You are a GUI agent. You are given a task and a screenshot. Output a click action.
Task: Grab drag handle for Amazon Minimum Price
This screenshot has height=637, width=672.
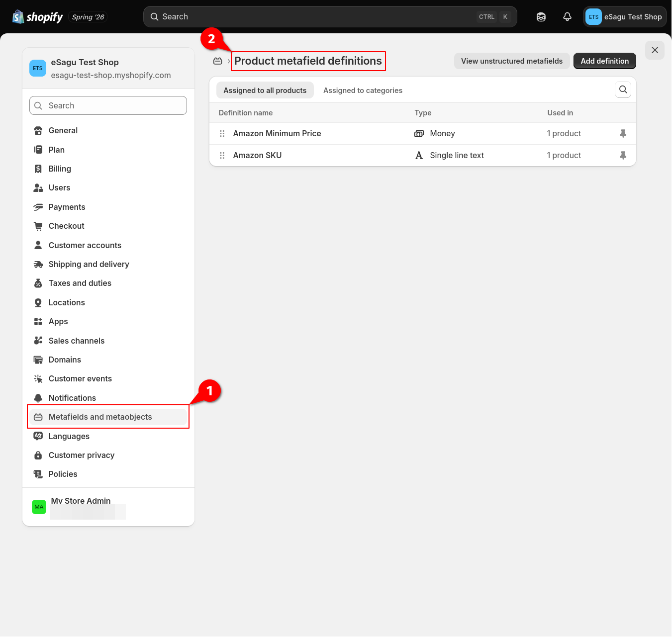[x=222, y=134]
